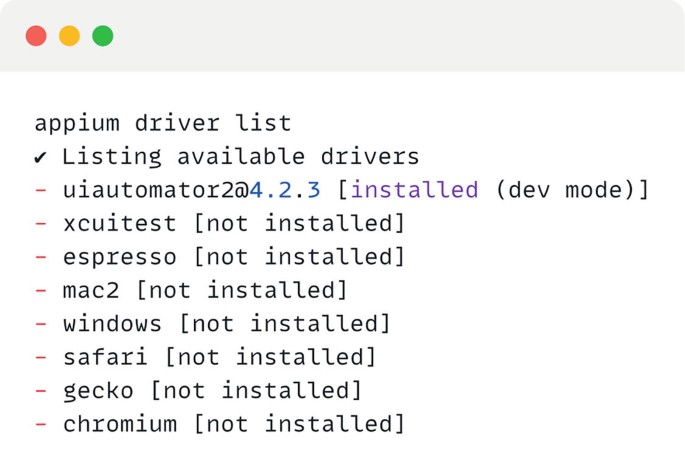Click the windows driver name
Screen dimensions: 685x473
tap(112, 324)
